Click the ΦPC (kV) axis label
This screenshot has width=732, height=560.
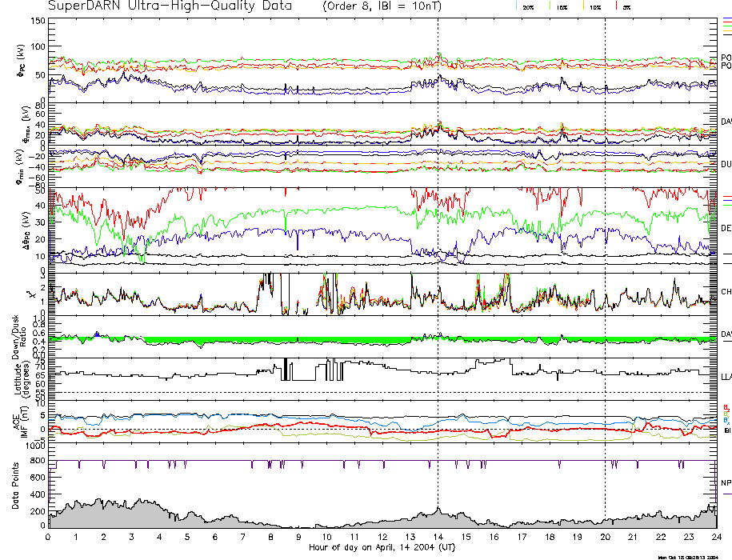pos(21,61)
